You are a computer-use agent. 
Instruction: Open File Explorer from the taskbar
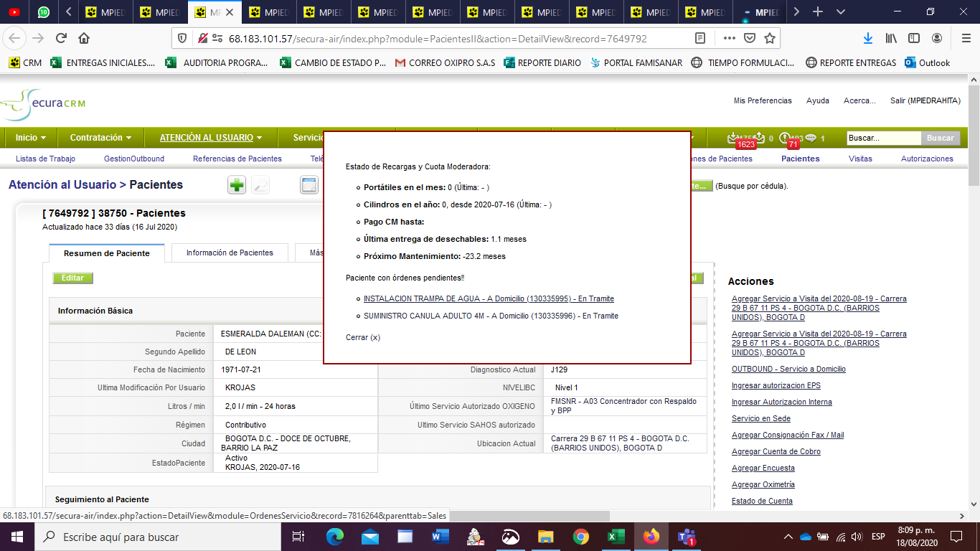(545, 537)
